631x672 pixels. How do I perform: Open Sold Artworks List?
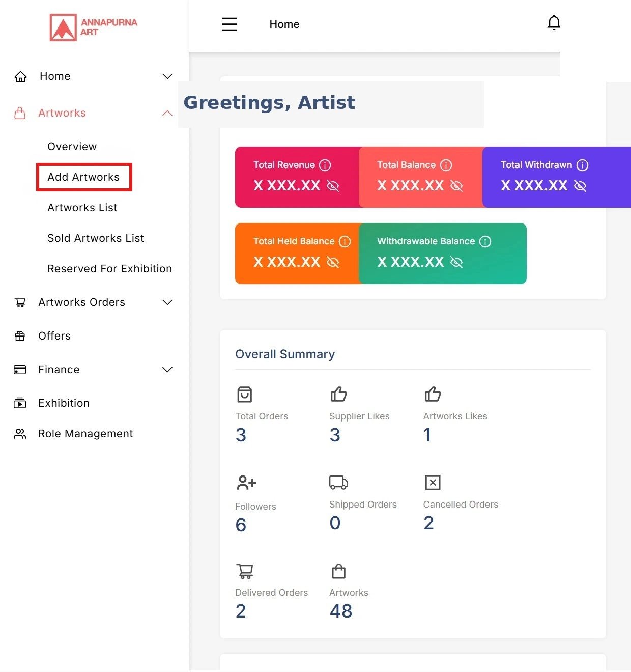click(96, 238)
